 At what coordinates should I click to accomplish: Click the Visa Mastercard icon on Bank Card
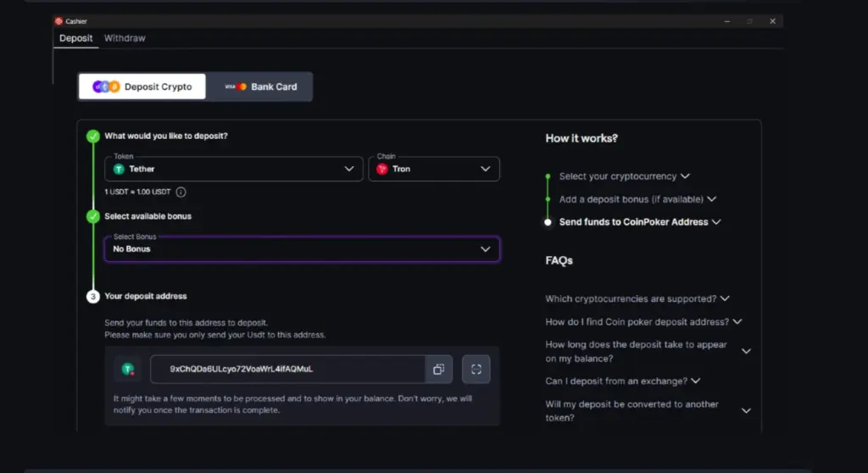coord(236,86)
